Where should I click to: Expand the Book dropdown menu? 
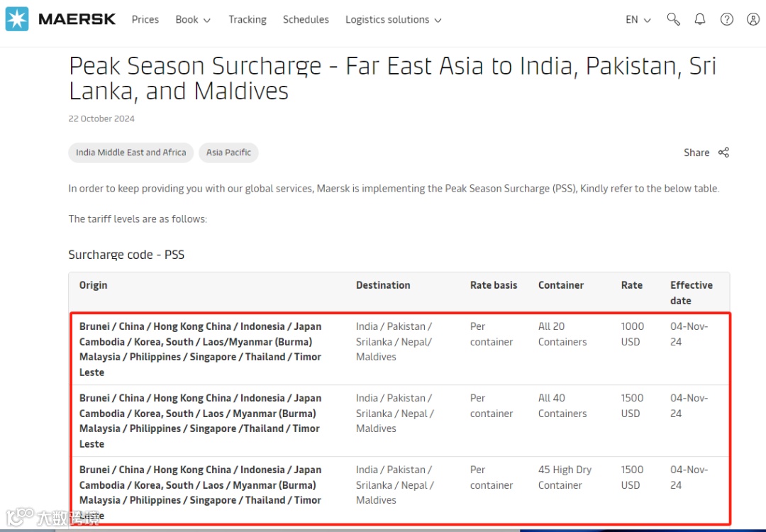193,20
